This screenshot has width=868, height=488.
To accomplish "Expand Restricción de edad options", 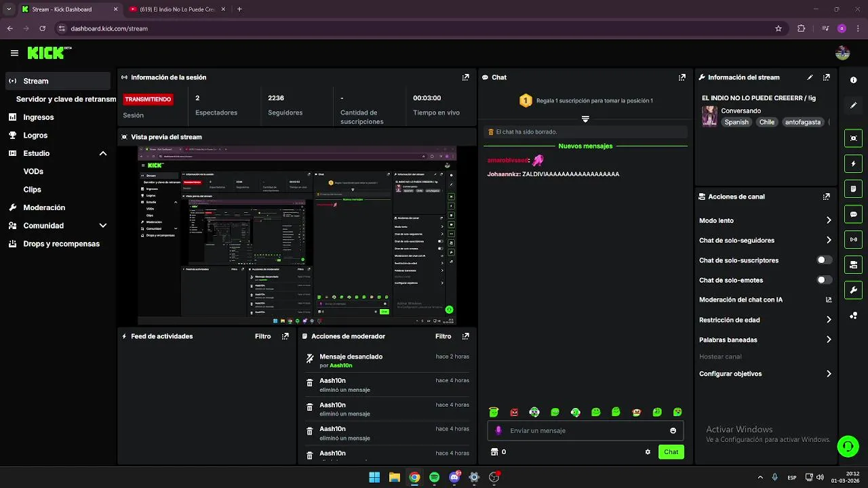I will pos(829,320).
